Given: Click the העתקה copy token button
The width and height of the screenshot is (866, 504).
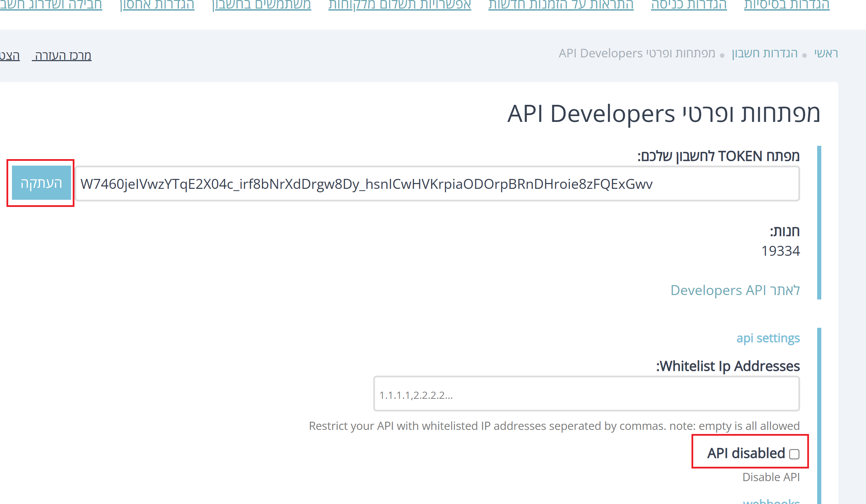Looking at the screenshot, I should 41,183.
